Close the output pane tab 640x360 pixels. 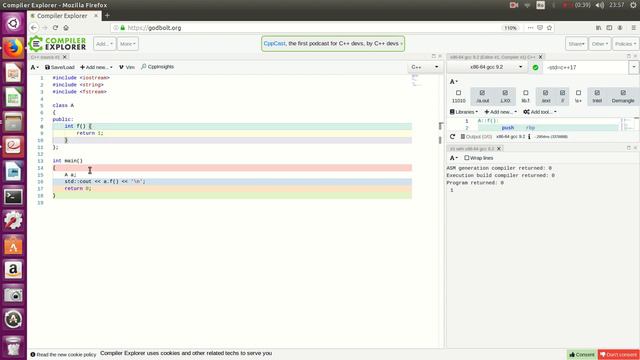click(499, 149)
